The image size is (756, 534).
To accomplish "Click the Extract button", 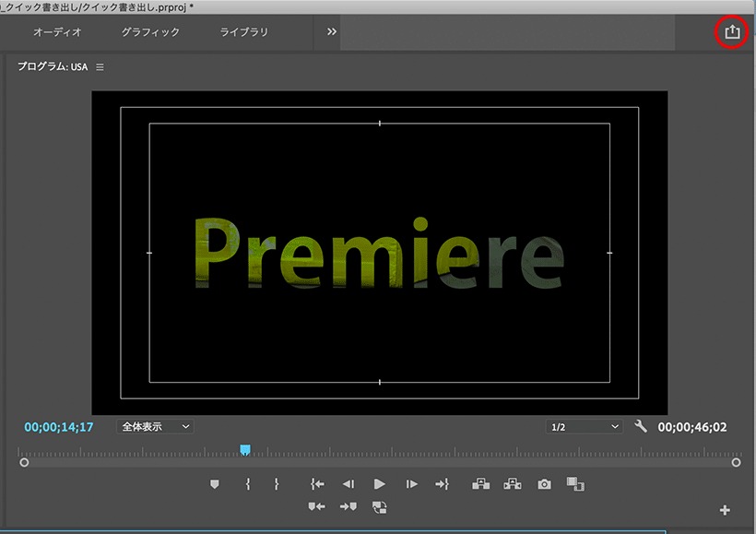I will tap(512, 484).
